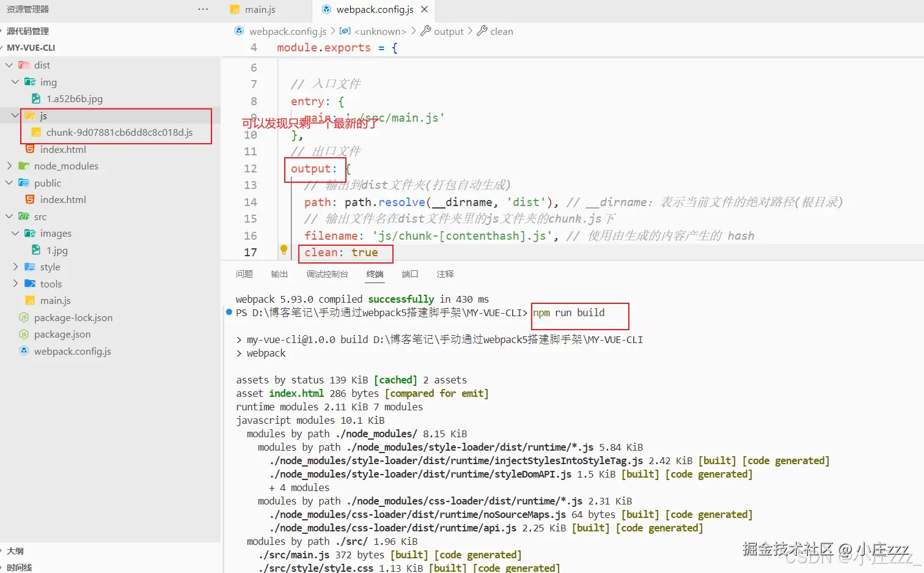The width and height of the screenshot is (924, 573).
Task: Click webpack.config.js breadcrumb item
Action: [x=288, y=31]
